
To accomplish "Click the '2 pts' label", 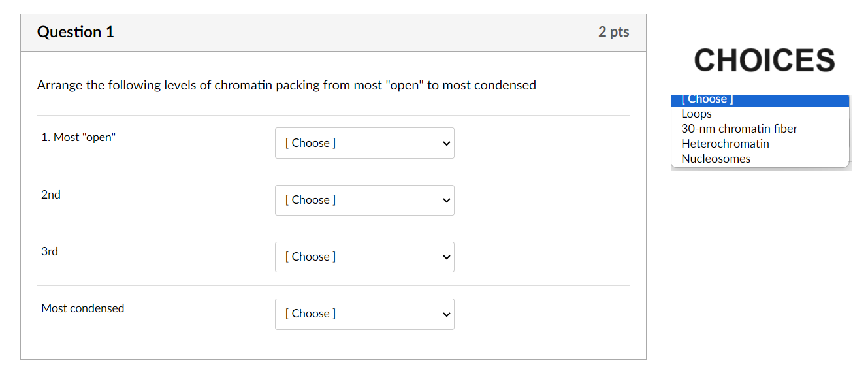I will 613,31.
